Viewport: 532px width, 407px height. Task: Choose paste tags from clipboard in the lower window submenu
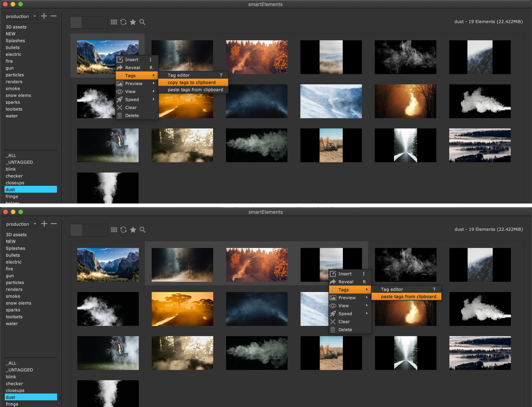pyautogui.click(x=408, y=297)
